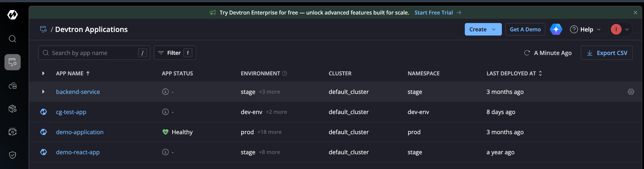
Task: Sort by Last Deployed At column
Action: click(514, 73)
